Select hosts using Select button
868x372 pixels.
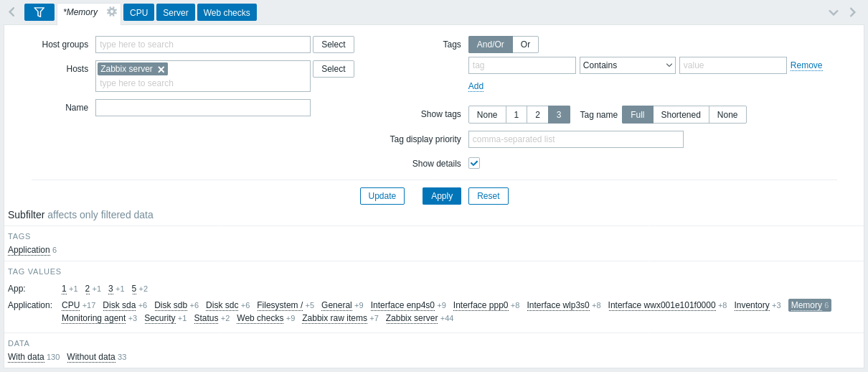334,69
